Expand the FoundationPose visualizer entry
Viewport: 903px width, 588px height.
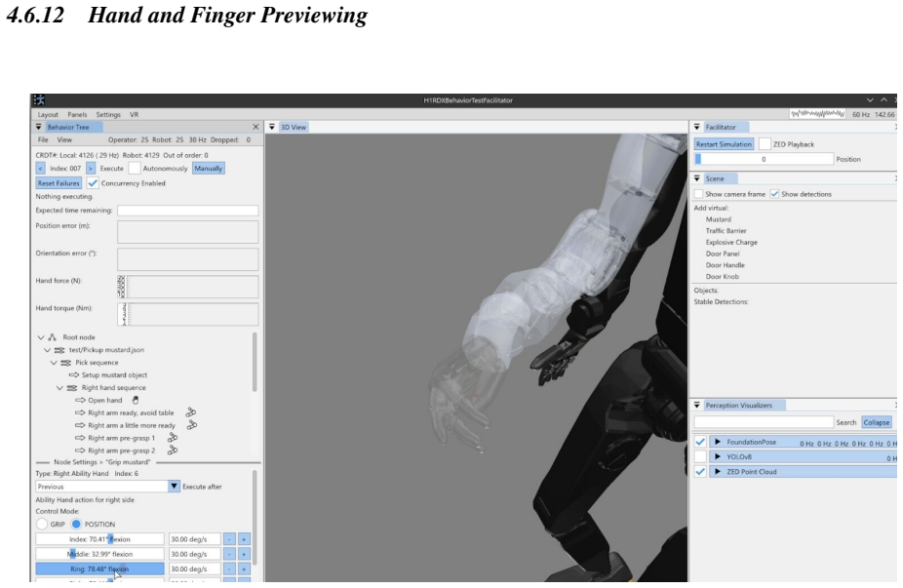coord(718,442)
